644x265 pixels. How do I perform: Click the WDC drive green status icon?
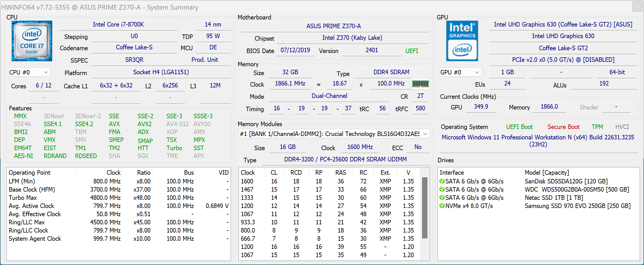[x=442, y=189]
